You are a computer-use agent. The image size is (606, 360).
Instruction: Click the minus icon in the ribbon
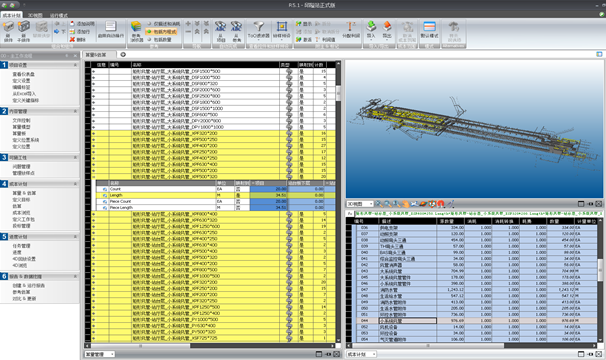[x=188, y=32]
